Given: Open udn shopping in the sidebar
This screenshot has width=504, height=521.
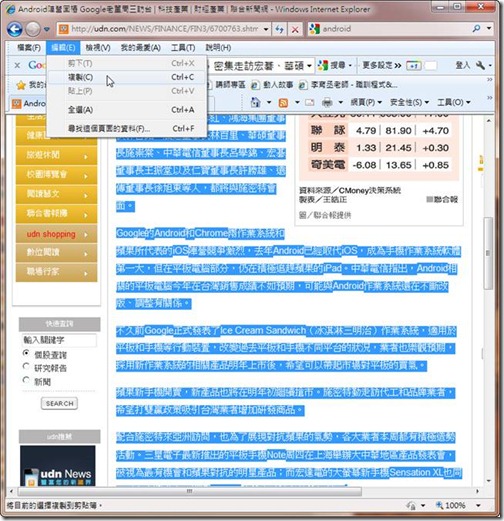Looking at the screenshot, I should coord(56,234).
